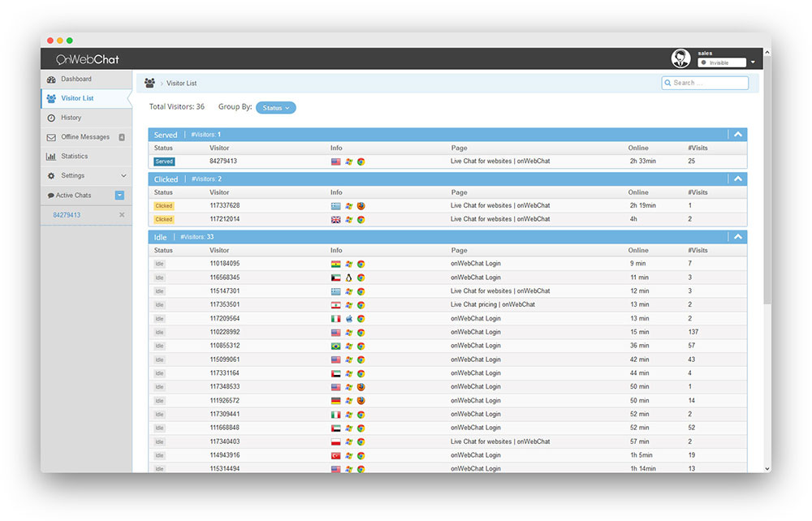The image size is (812, 521).
Task: Open the History section
Action: (x=86, y=118)
